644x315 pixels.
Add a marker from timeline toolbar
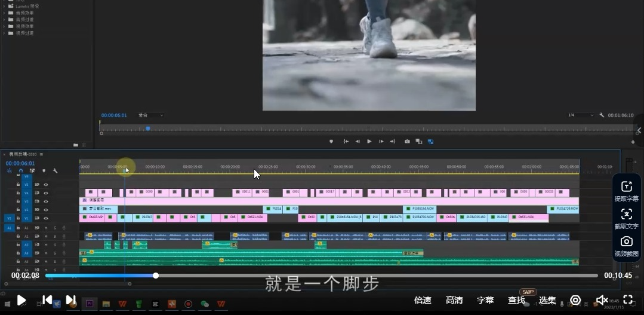point(44,171)
